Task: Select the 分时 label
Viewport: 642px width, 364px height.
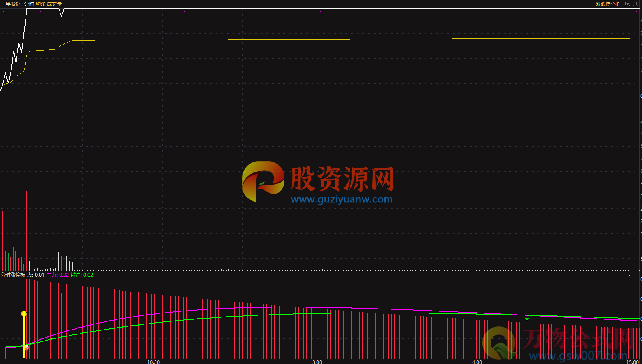Action: tap(29, 4)
